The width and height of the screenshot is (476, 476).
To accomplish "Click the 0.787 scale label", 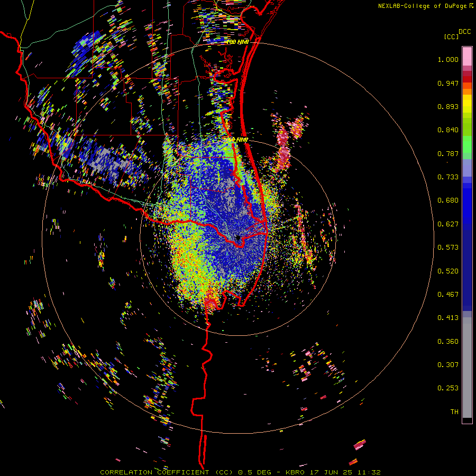I will coord(448,153).
